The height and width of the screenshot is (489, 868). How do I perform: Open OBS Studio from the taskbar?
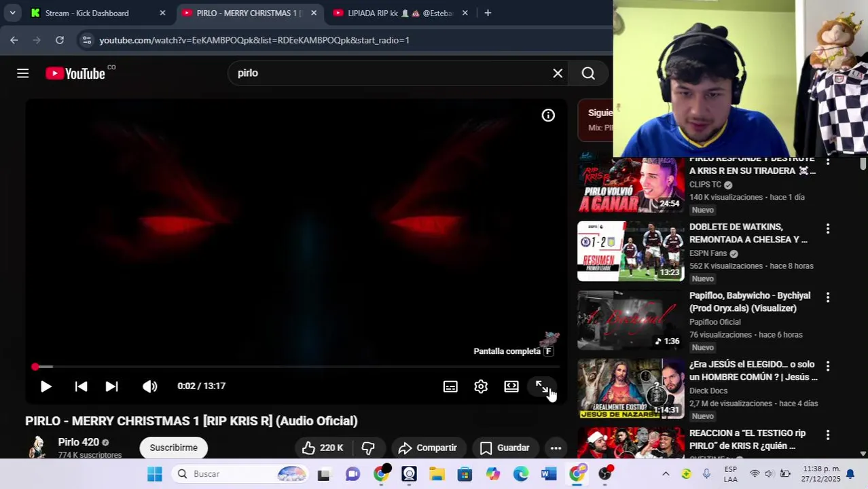(x=605, y=474)
